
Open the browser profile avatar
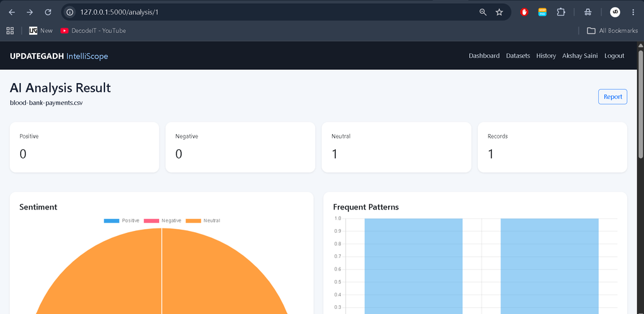coord(615,13)
